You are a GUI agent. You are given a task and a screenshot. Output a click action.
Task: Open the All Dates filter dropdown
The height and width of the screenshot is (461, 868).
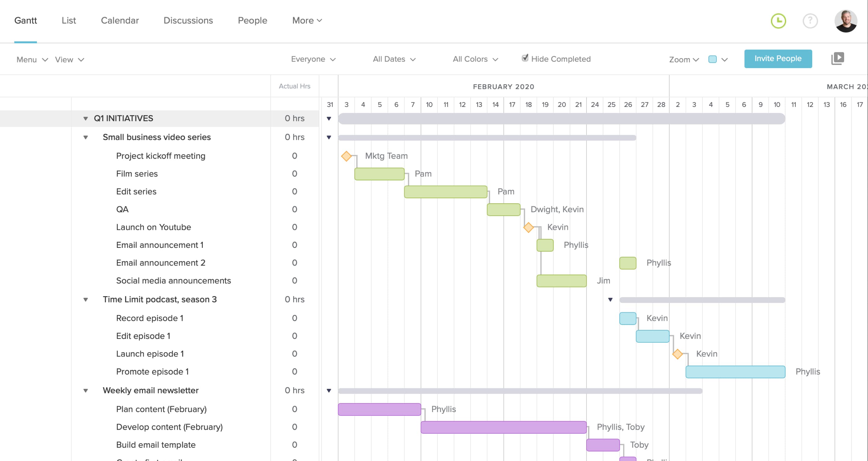(x=394, y=59)
